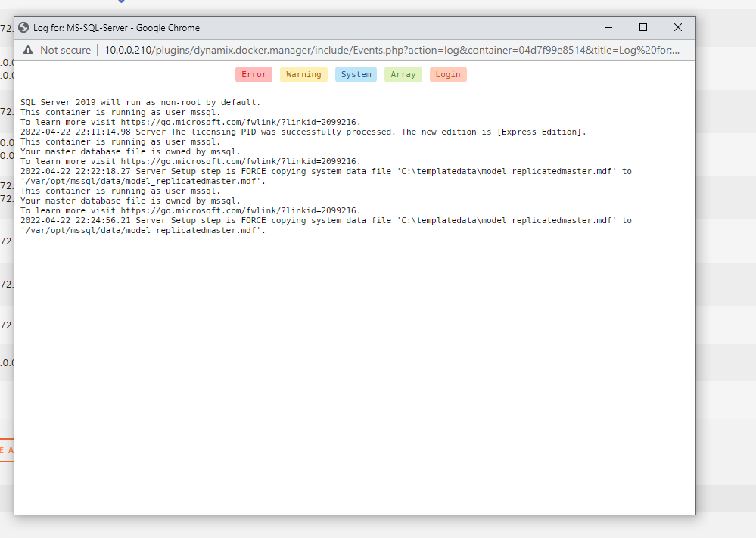This screenshot has width=756, height=538.
Task: Click the address bar URL
Action: pos(392,50)
